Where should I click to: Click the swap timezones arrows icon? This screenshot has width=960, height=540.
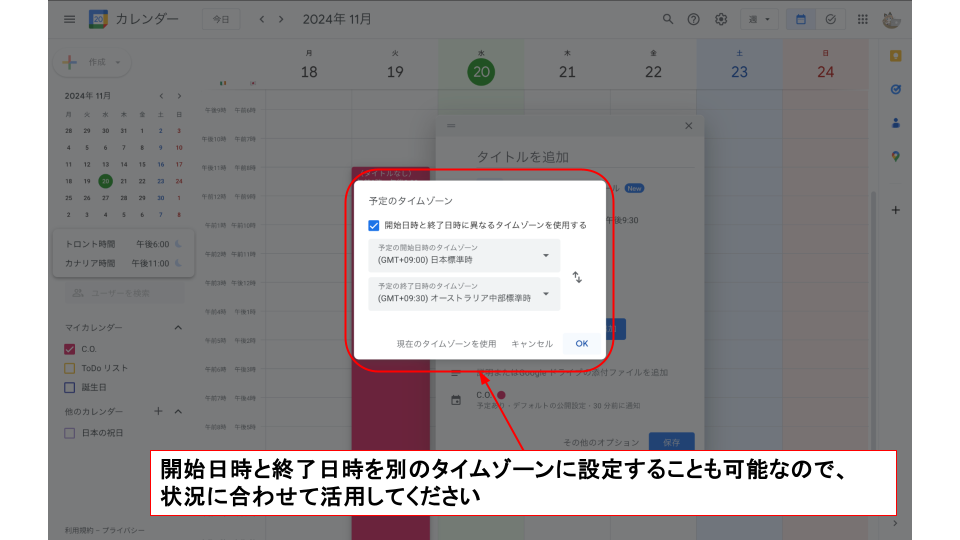tap(577, 277)
